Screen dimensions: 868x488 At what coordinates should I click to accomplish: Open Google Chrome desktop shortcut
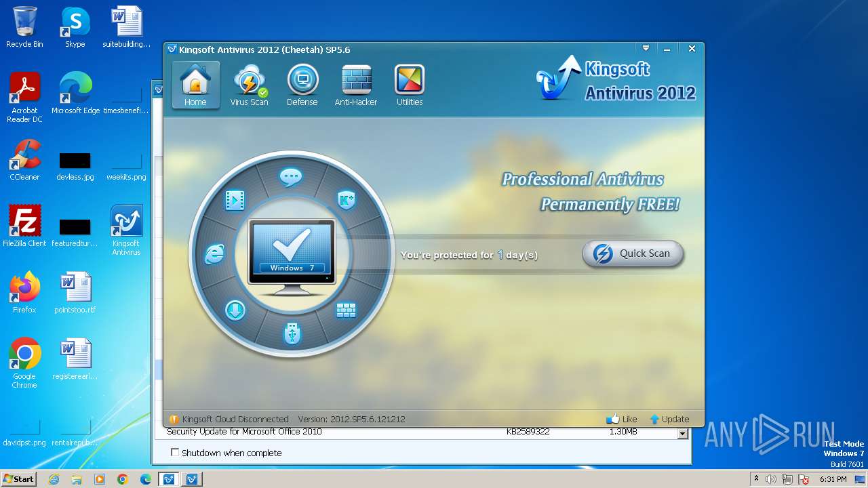[x=24, y=363]
